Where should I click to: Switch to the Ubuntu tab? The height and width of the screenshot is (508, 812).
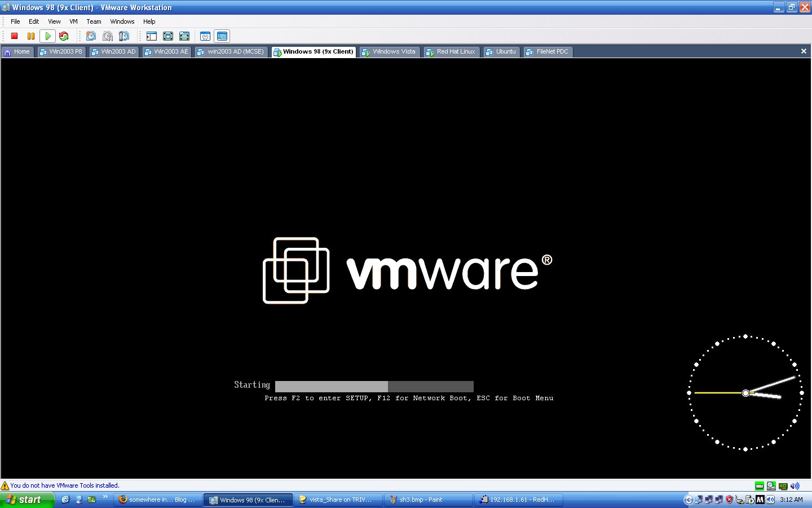pyautogui.click(x=501, y=51)
